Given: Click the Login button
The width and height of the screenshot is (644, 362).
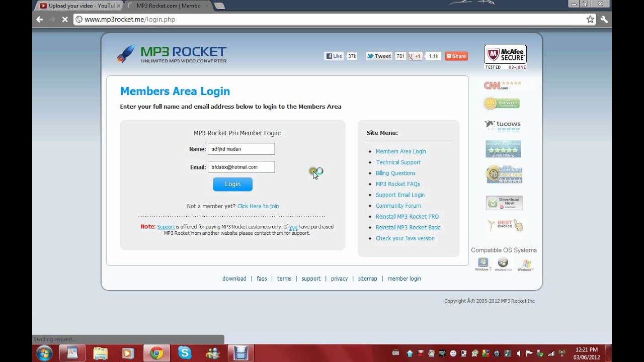Looking at the screenshot, I should [232, 184].
